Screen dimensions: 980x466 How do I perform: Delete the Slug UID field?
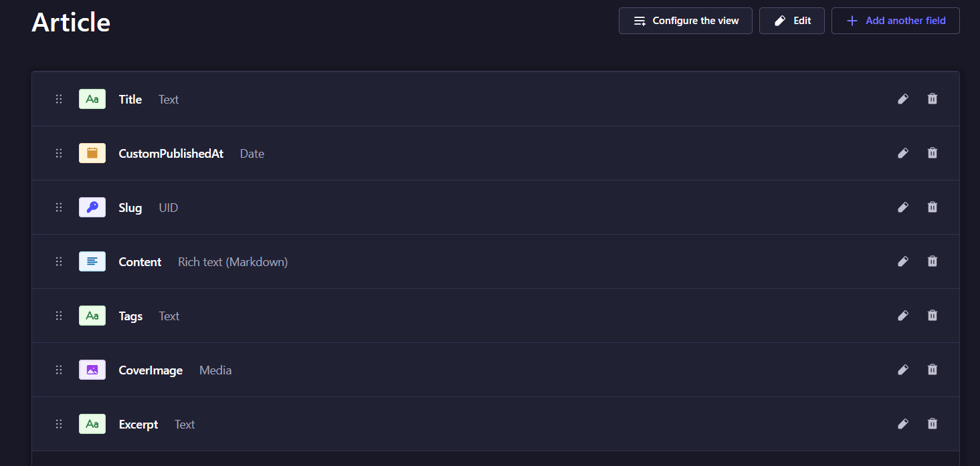[933, 207]
